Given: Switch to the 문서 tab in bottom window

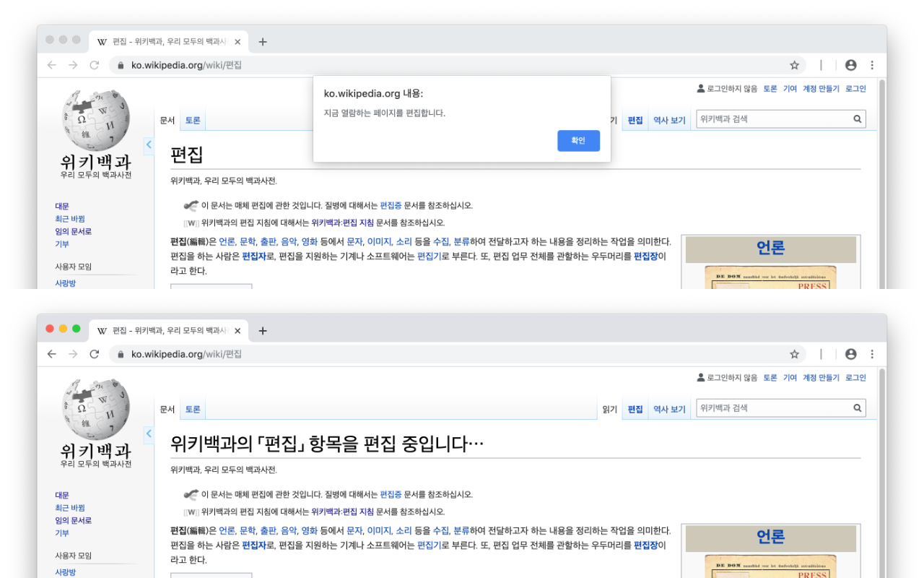Looking at the screenshot, I should click(167, 410).
